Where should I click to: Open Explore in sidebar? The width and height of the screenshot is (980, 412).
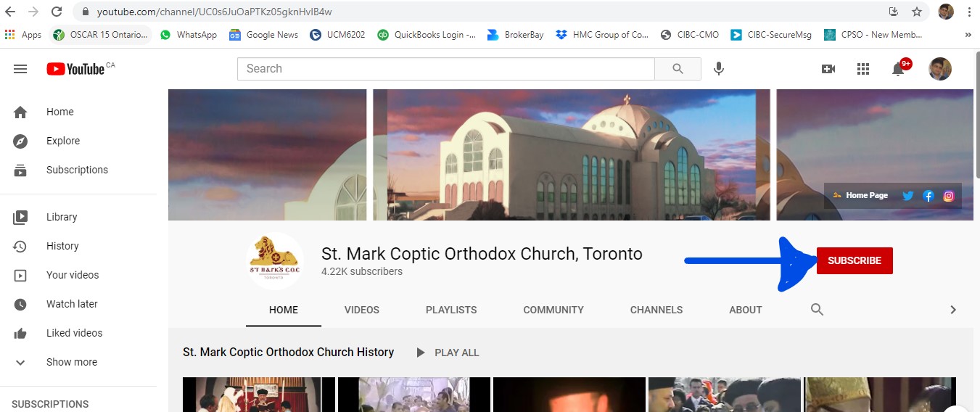(x=78, y=141)
